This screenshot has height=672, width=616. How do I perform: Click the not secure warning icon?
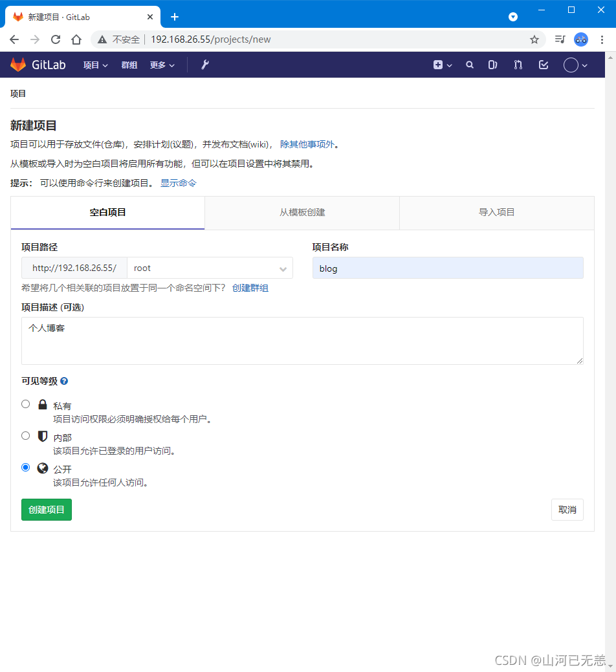(x=102, y=39)
